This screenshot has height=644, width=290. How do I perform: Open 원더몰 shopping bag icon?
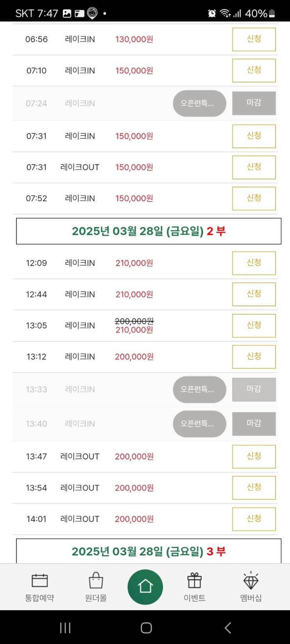(96, 582)
